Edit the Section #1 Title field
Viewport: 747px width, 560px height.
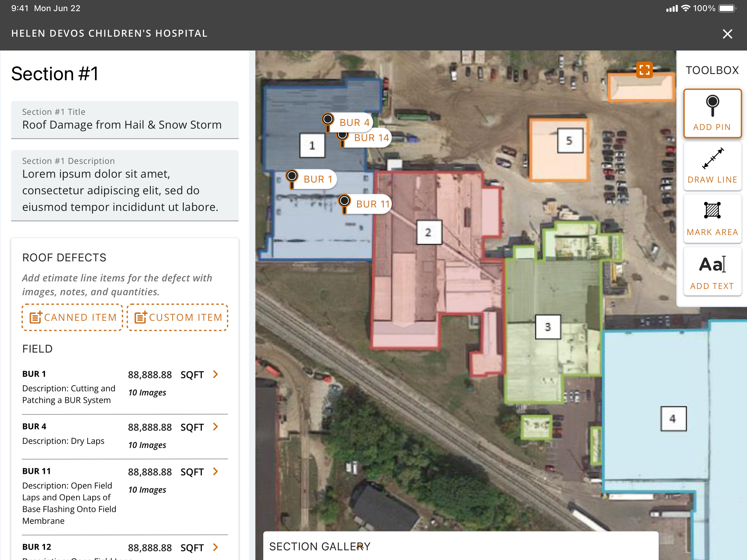tap(125, 120)
